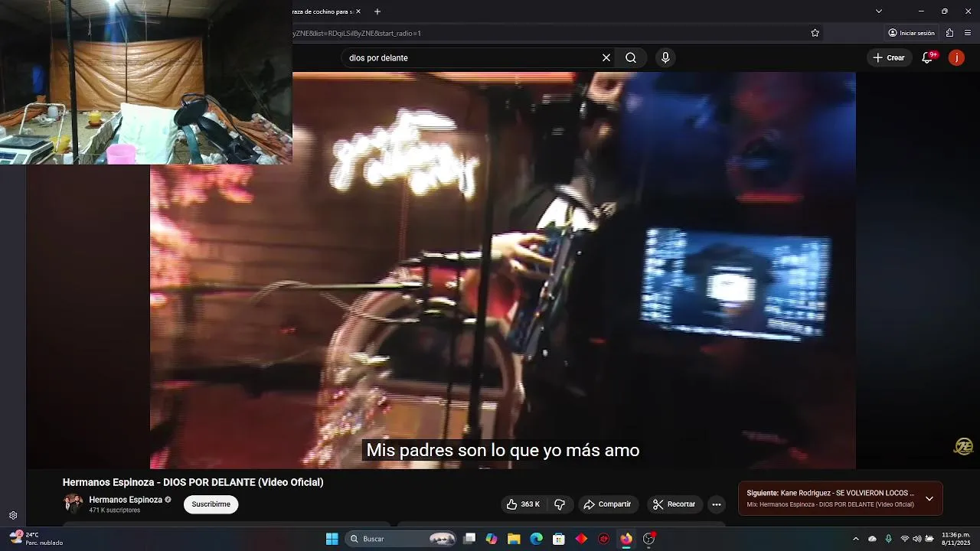Show hidden system tray icons
The width and height of the screenshot is (980, 551).
[856, 539]
